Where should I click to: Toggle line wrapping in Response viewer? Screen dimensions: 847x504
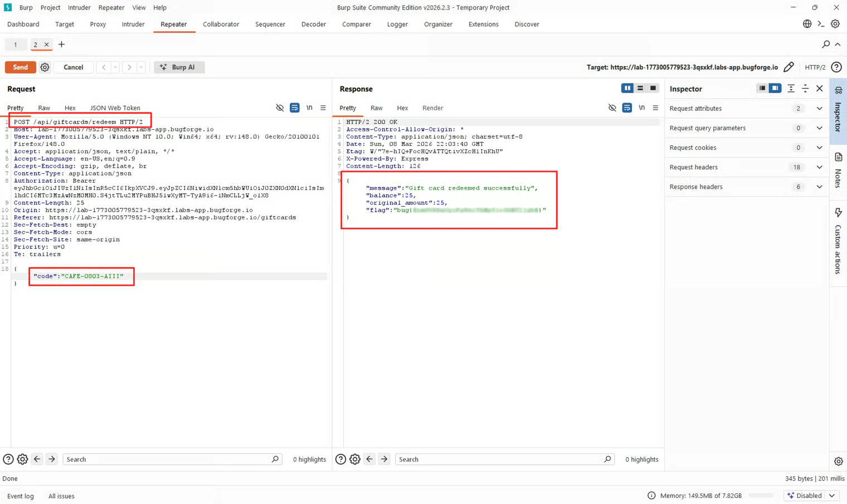[x=627, y=108]
